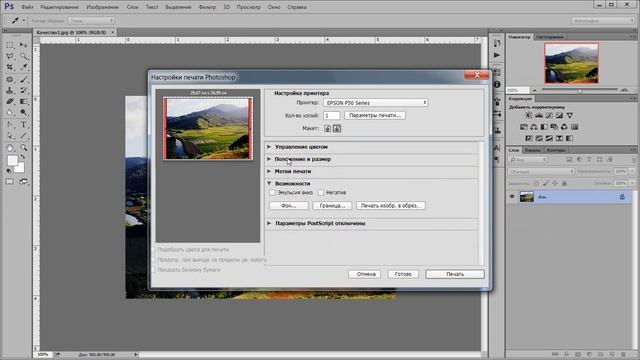
Task: Pick the Hand tool
Action: pos(10,148)
